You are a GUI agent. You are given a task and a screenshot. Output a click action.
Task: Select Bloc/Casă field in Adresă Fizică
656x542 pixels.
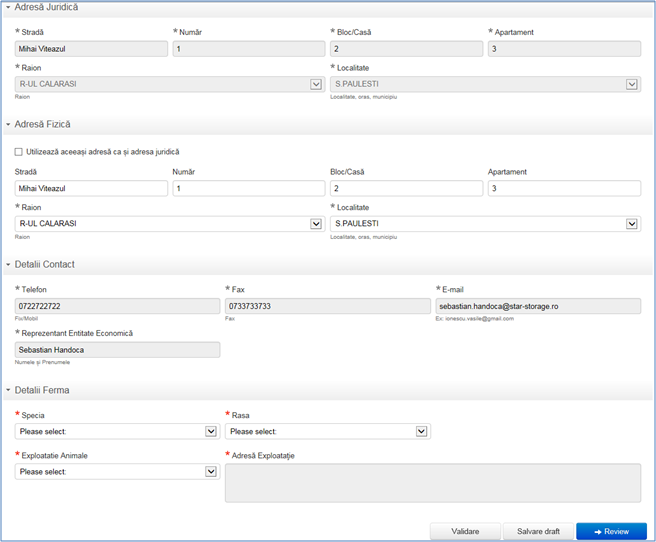point(406,189)
